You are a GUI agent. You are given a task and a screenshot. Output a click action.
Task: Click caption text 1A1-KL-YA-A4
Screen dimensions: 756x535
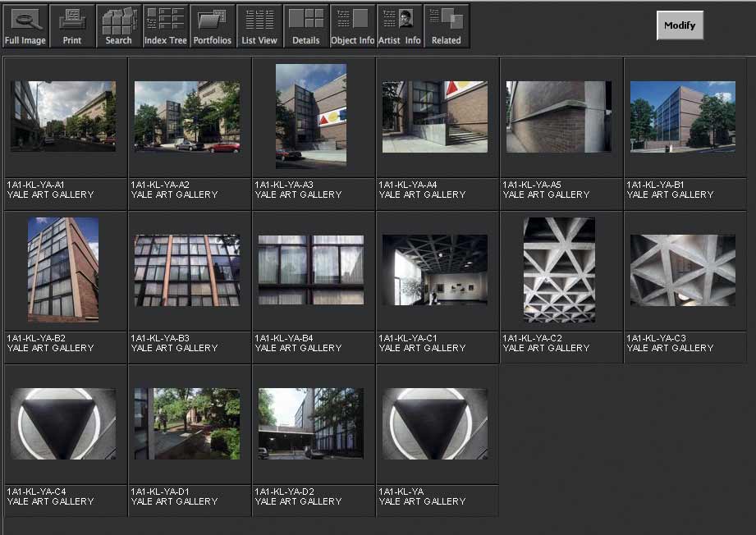click(408, 185)
